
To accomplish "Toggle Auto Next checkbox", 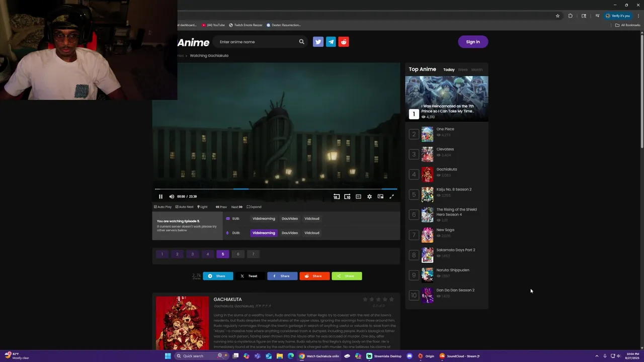I will [184, 207].
